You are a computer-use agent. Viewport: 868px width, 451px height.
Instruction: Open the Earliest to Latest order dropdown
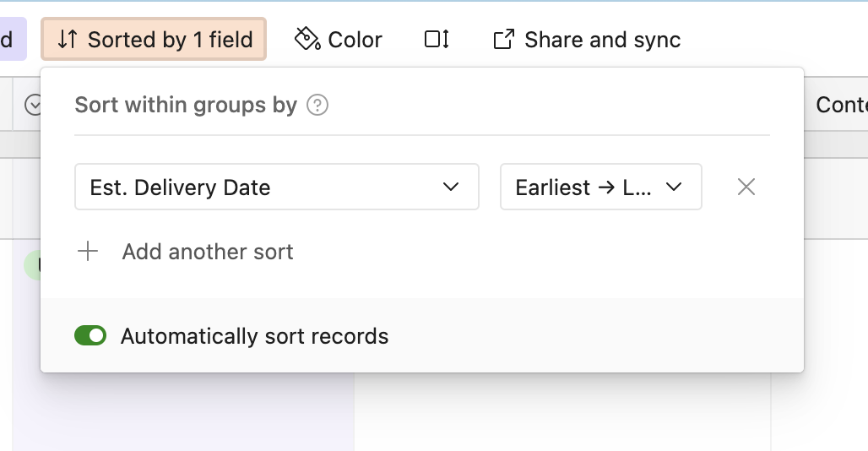coord(600,187)
